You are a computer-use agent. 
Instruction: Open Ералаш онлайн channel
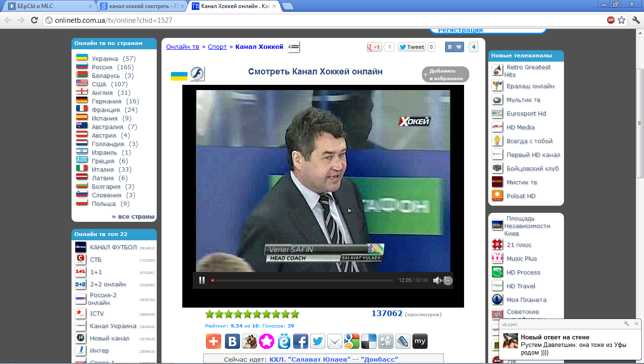(530, 86)
